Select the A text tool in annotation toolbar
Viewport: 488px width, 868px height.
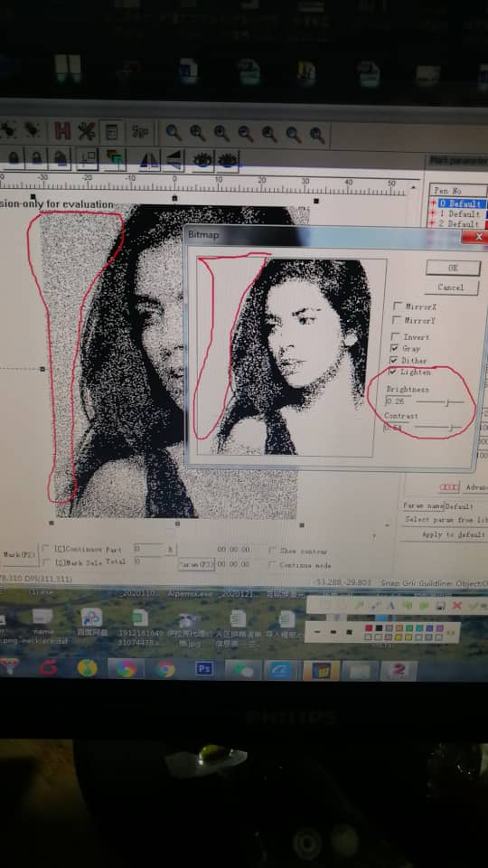tap(390, 606)
